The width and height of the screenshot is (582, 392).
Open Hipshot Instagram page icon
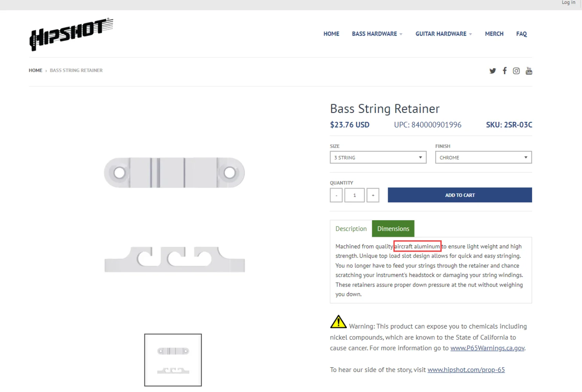tap(516, 71)
